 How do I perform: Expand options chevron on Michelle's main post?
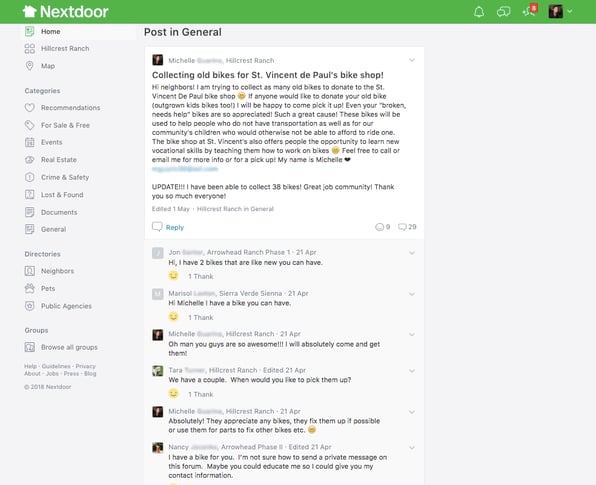pos(412,60)
